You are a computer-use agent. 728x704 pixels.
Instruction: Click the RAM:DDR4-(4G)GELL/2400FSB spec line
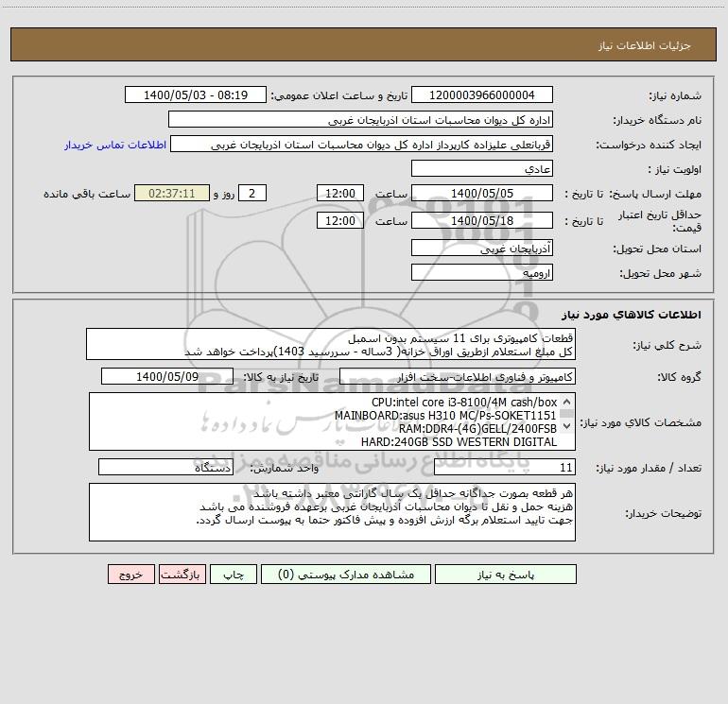tap(477, 429)
